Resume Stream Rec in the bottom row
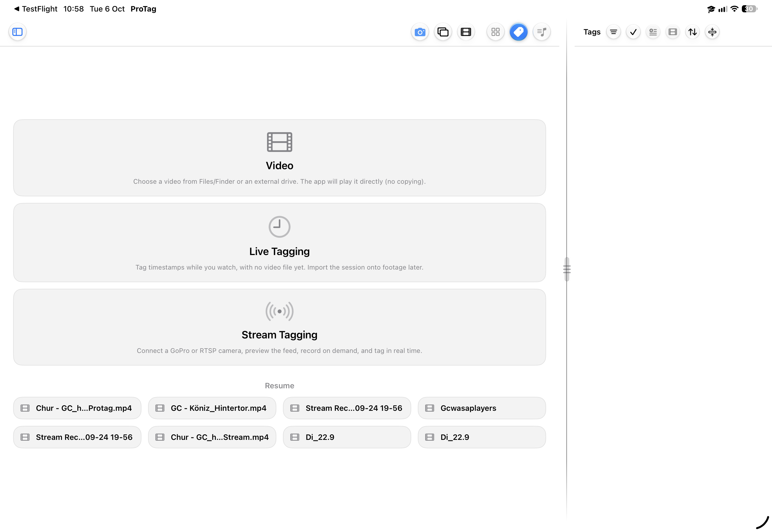772x532 pixels. point(77,437)
